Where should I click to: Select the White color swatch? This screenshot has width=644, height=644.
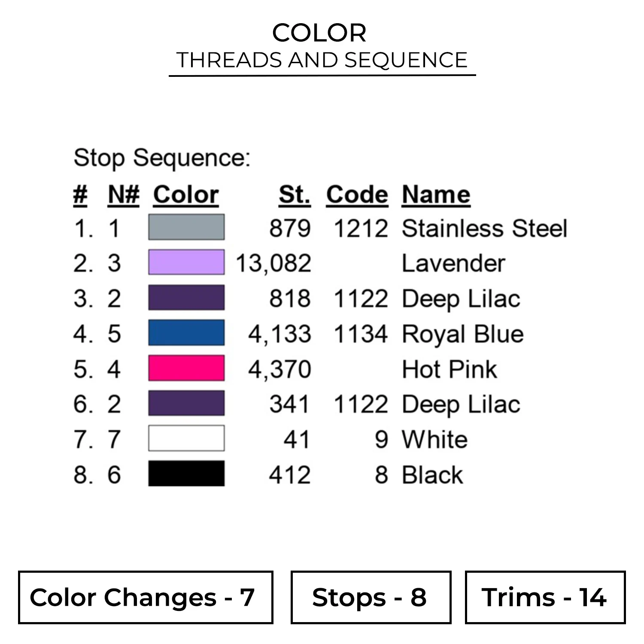tap(186, 438)
